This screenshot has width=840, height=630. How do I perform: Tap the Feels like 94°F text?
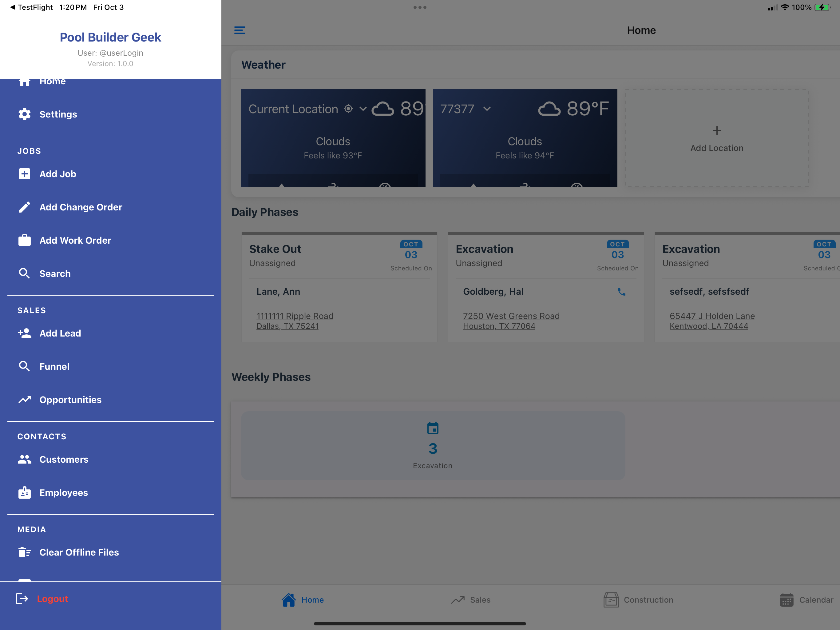pos(525,155)
